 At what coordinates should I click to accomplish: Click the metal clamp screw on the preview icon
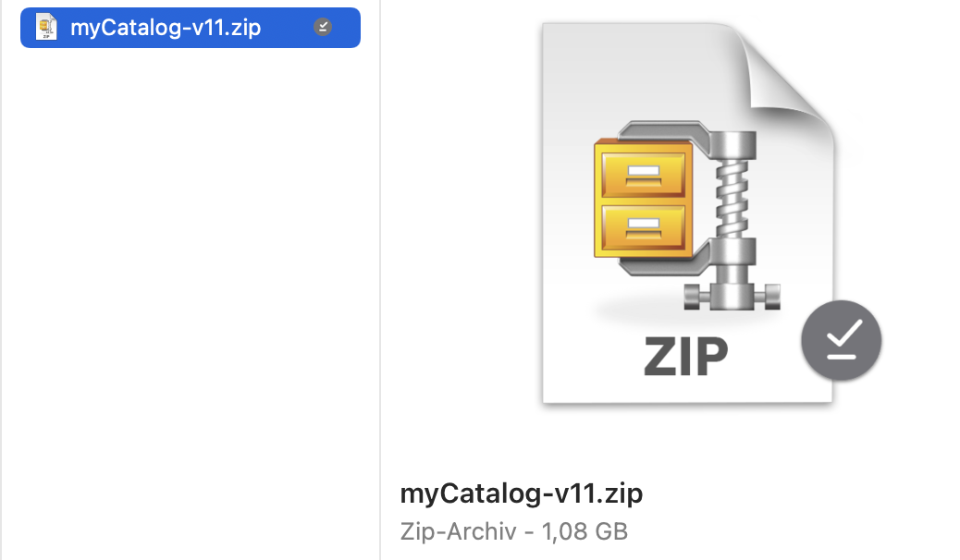pyautogui.click(x=732, y=198)
